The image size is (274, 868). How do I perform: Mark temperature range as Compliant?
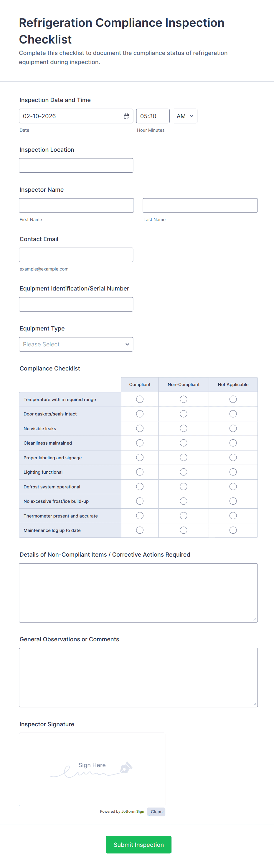[x=140, y=399]
